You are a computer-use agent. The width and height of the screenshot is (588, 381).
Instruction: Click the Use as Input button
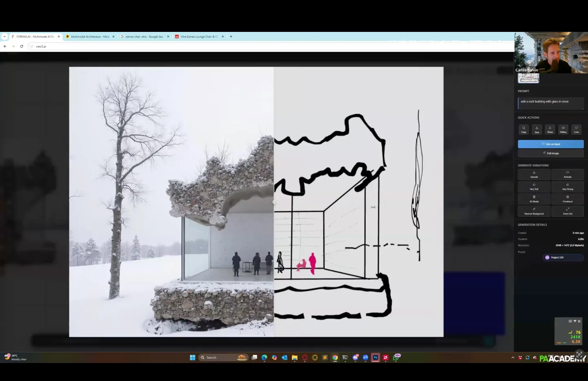pyautogui.click(x=550, y=144)
